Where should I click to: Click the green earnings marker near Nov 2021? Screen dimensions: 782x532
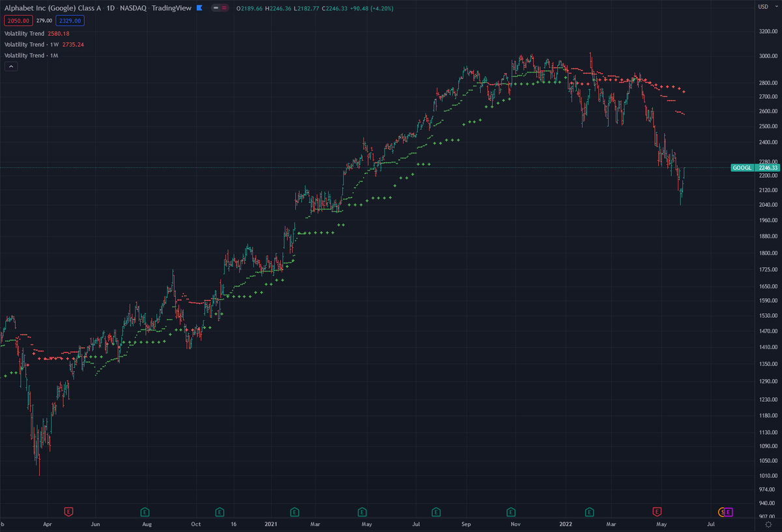click(x=511, y=511)
